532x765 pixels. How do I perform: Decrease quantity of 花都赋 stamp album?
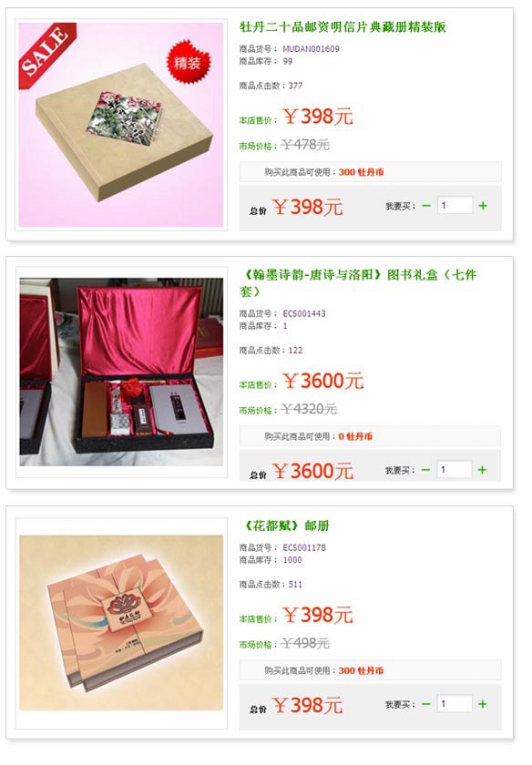pos(425,704)
